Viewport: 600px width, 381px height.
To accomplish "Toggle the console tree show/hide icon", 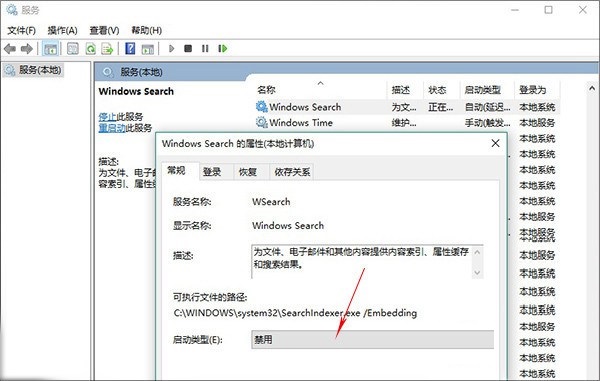I will [51, 49].
